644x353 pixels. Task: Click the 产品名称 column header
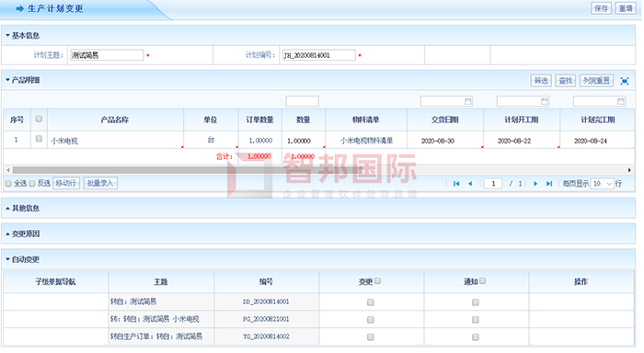(x=115, y=120)
